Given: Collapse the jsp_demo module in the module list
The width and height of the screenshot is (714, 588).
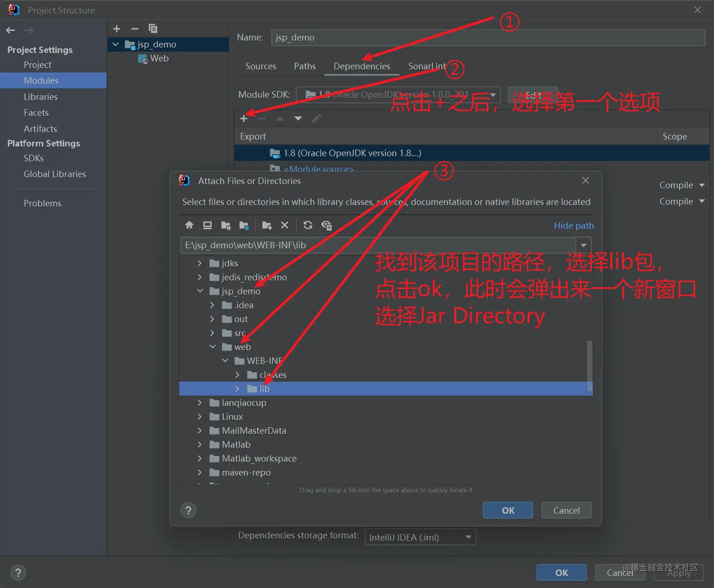Looking at the screenshot, I should click(x=116, y=44).
